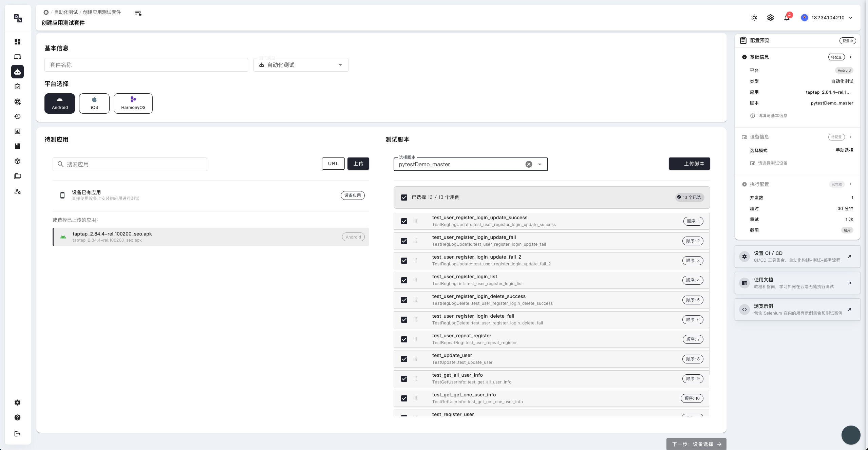The width and height of the screenshot is (868, 450).
Task: Click the 套件名称 input field
Action: pyautogui.click(x=146, y=65)
